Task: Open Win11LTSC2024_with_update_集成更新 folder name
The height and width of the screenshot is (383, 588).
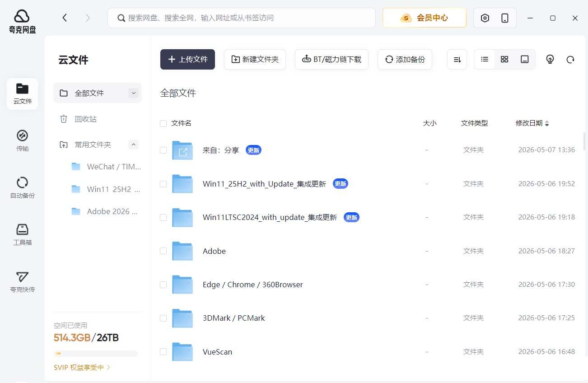Action: click(270, 217)
